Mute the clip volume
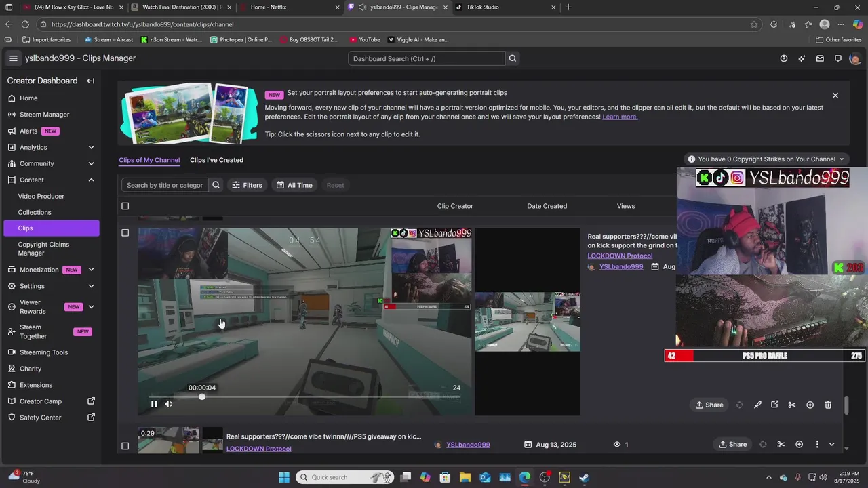868x488 pixels. 169,404
